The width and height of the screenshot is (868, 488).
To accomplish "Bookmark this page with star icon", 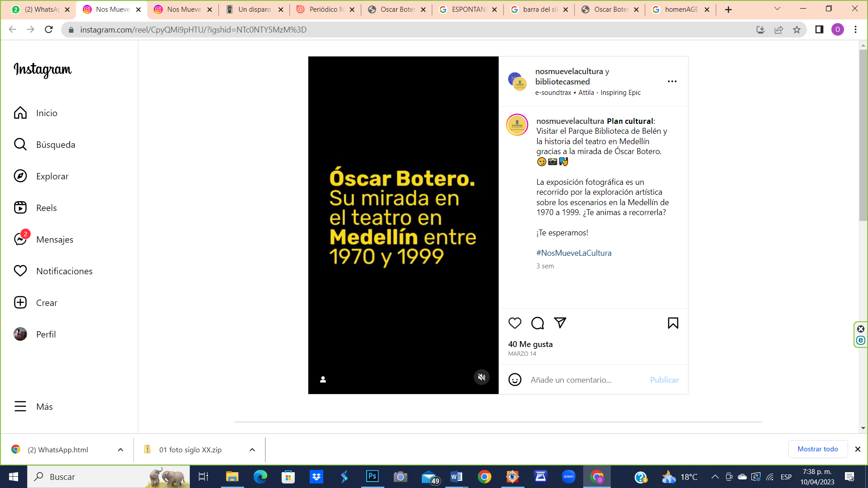I will [x=797, y=30].
